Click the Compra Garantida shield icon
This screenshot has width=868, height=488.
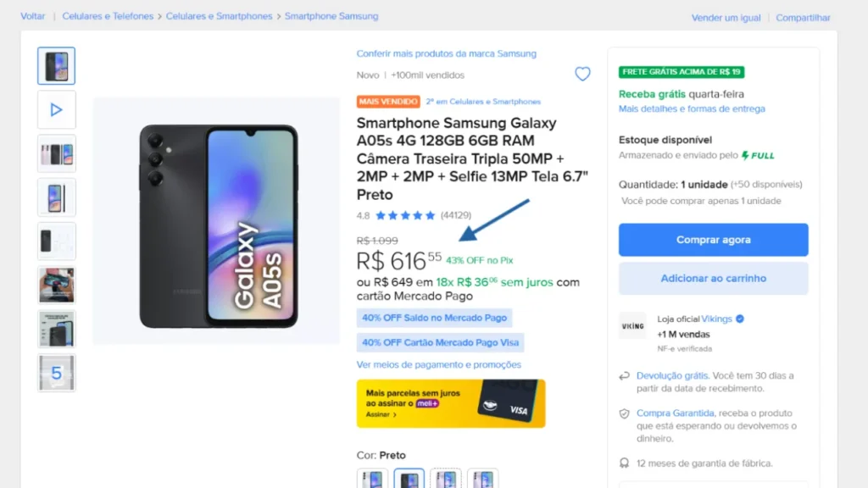[625, 413]
